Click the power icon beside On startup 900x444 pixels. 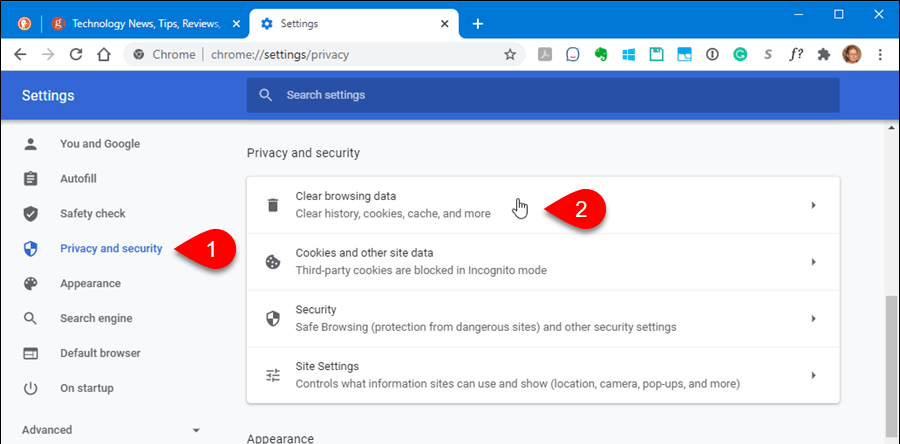[x=30, y=388]
